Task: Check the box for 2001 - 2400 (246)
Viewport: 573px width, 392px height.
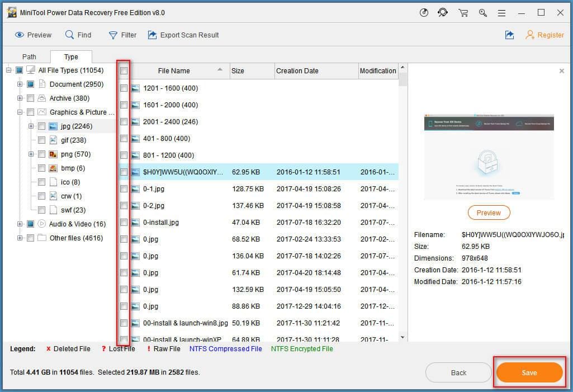Action: click(x=124, y=122)
